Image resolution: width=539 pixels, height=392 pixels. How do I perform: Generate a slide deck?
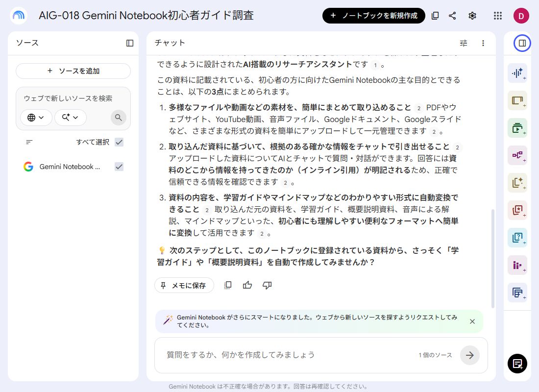(517, 100)
